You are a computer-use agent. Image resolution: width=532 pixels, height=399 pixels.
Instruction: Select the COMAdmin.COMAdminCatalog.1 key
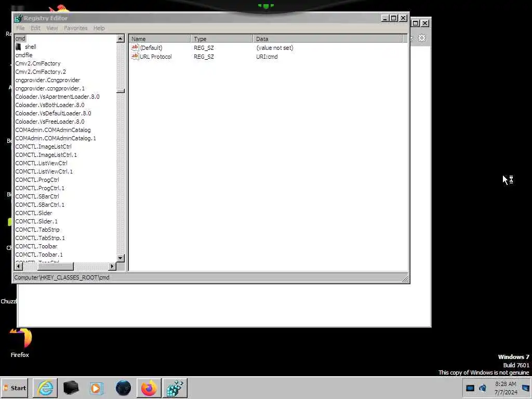55,138
